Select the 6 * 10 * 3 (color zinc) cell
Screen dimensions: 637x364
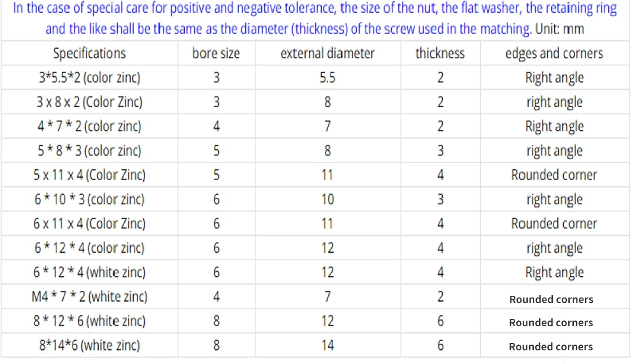89,199
